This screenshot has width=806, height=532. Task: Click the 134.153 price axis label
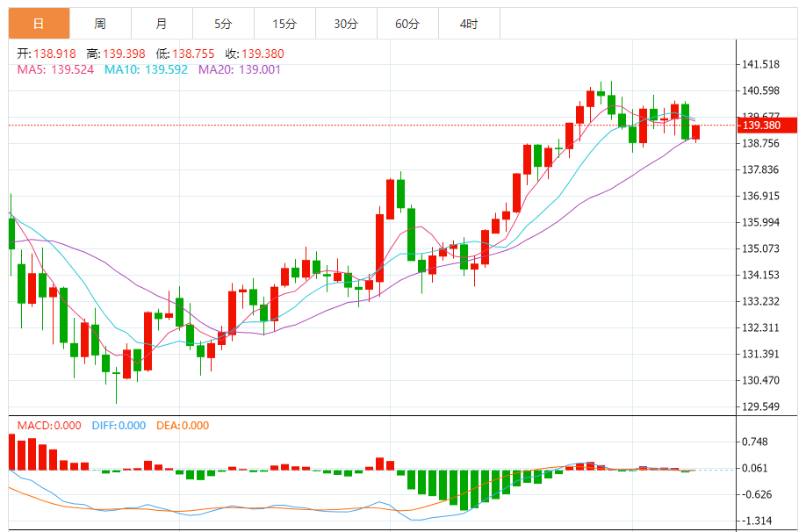click(x=760, y=275)
